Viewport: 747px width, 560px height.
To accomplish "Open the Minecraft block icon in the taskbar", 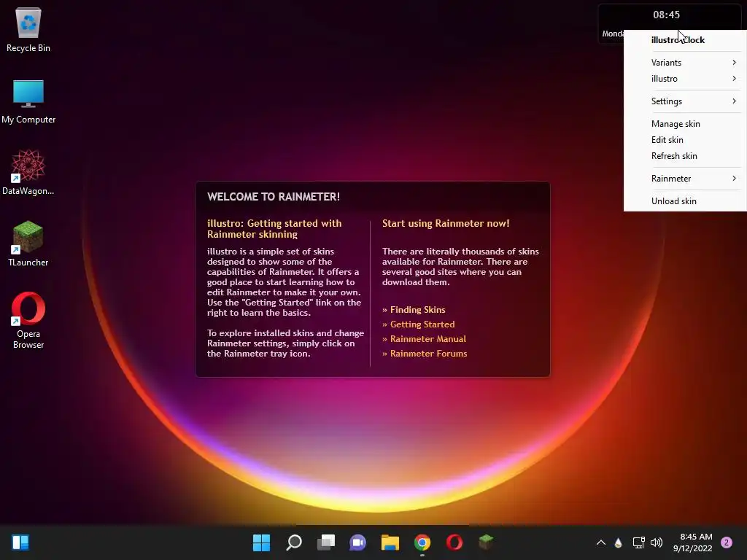I will coord(486,542).
